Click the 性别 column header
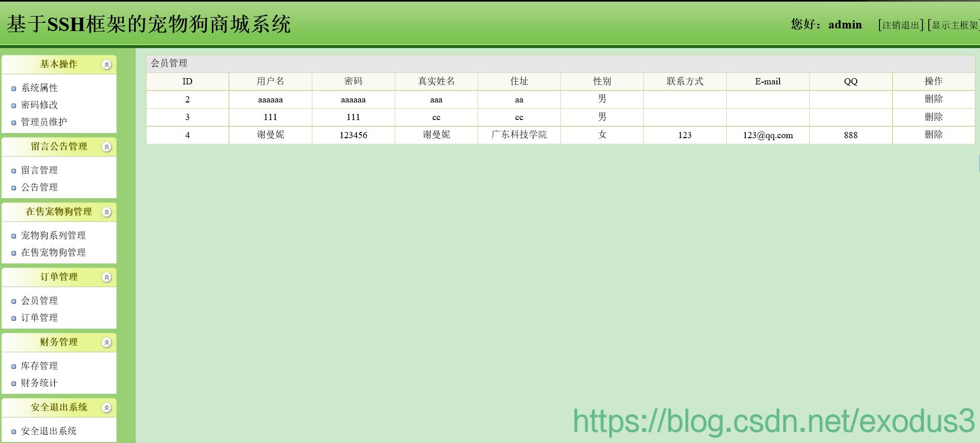Viewport: 980px width, 443px height. tap(602, 81)
